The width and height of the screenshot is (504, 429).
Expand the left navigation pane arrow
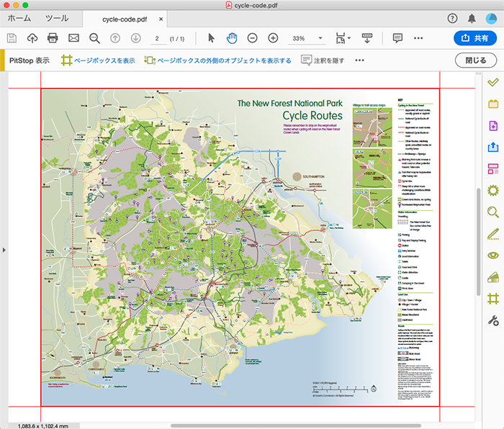[x=4, y=250]
